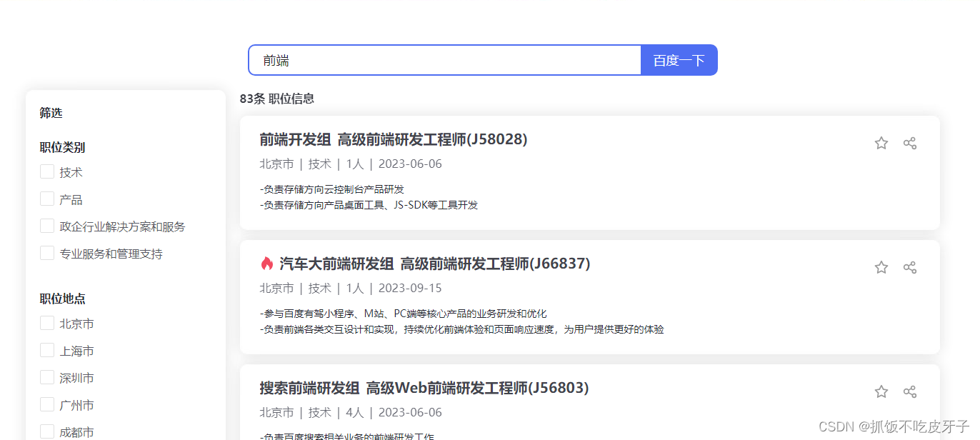Tick 专业服务和管理支持 checkbox
This screenshot has width=980, height=440.
point(47,253)
